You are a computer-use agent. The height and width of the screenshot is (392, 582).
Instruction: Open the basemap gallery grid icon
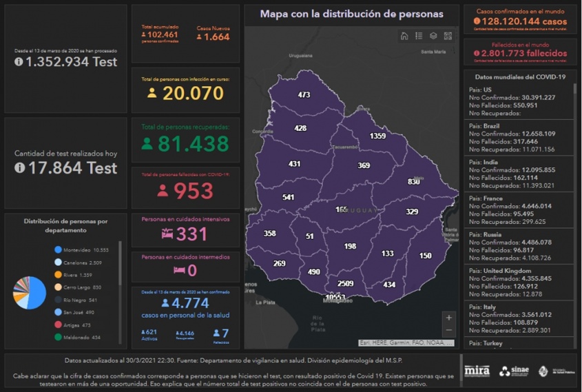[448, 36]
